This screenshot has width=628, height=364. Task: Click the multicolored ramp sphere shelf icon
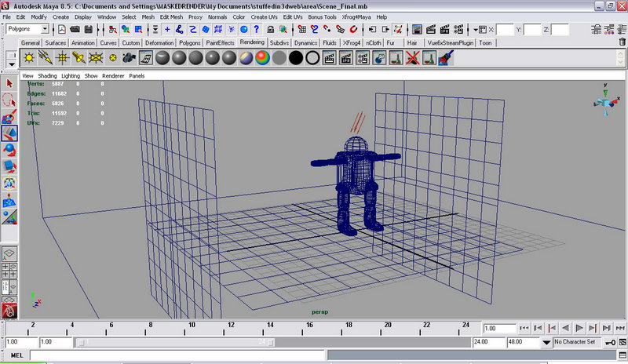click(x=262, y=58)
